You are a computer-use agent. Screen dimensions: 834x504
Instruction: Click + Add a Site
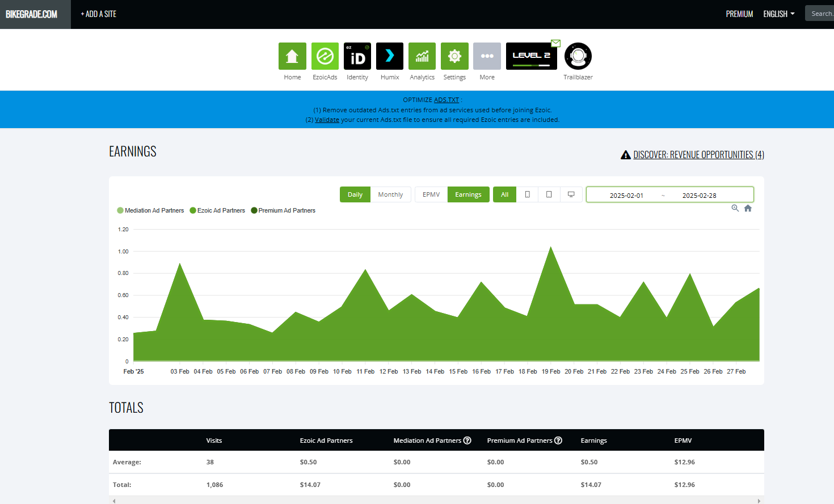pyautogui.click(x=99, y=14)
